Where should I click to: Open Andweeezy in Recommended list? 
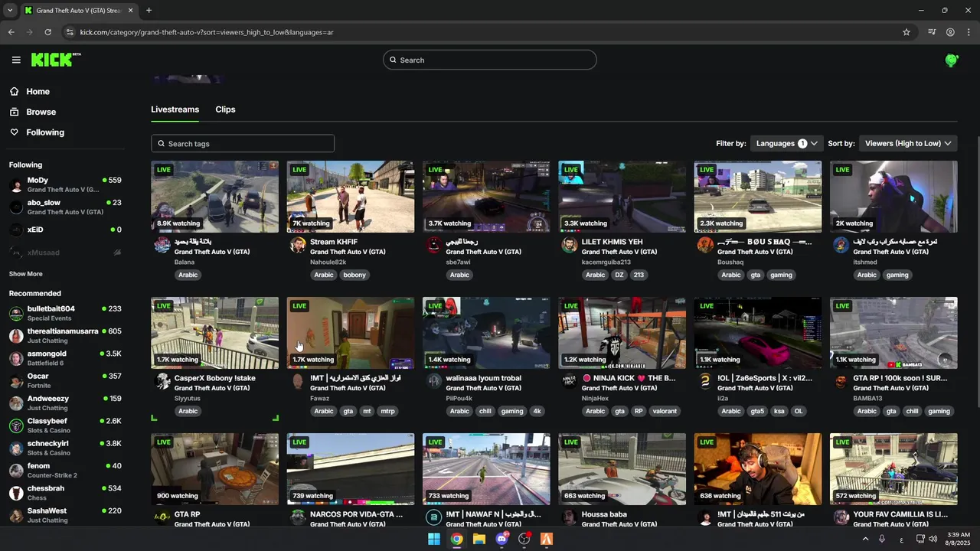point(65,403)
